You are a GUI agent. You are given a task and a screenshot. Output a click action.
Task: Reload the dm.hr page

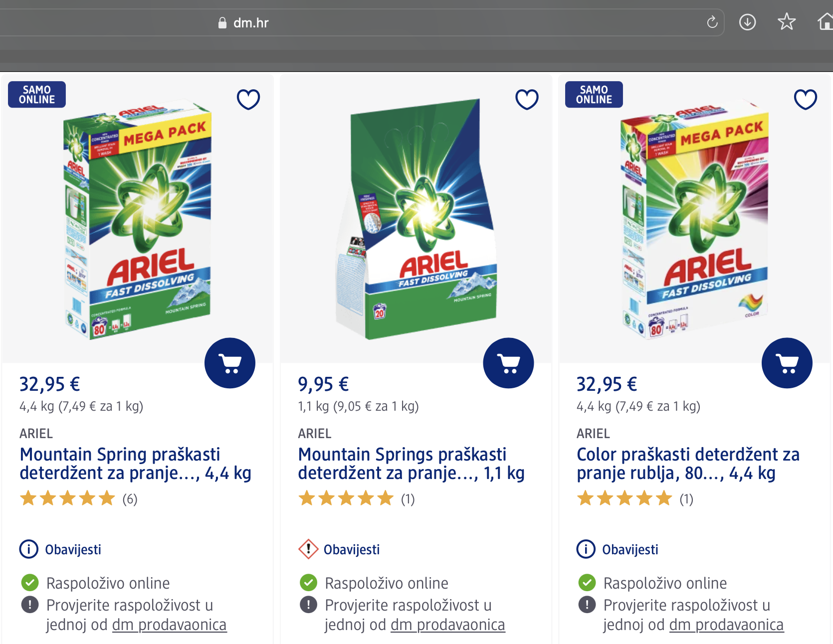pyautogui.click(x=712, y=22)
